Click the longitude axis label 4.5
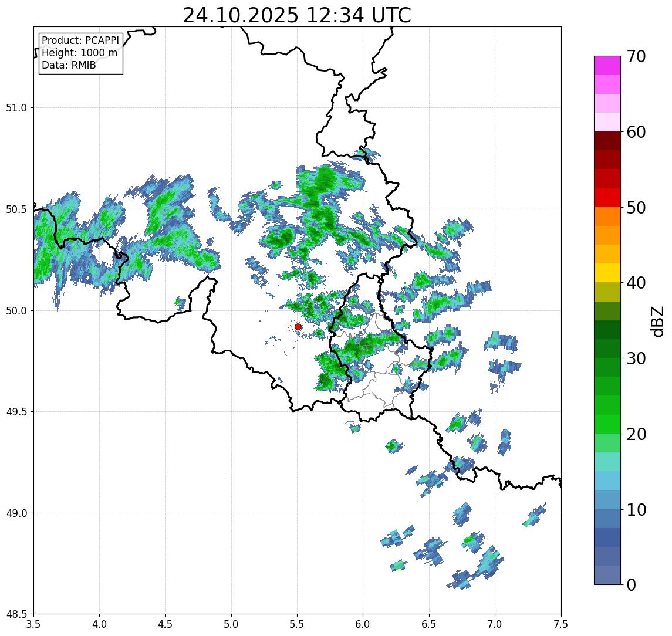672x636 pixels. click(166, 624)
